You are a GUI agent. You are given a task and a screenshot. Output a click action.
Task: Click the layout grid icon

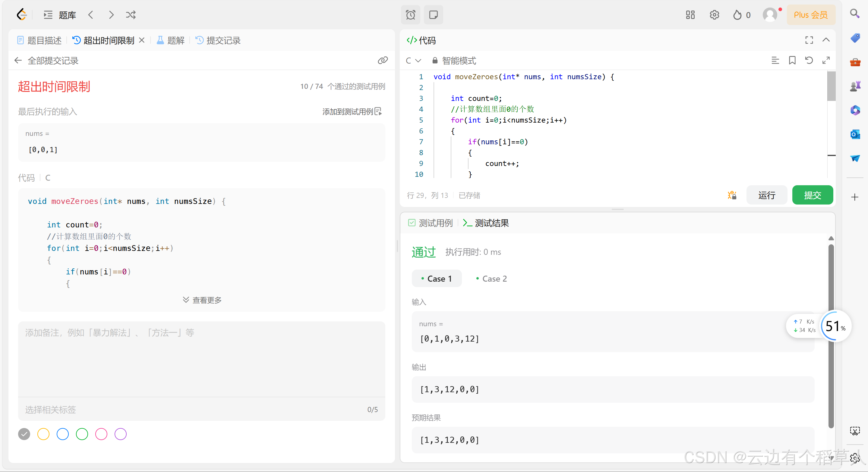690,15
